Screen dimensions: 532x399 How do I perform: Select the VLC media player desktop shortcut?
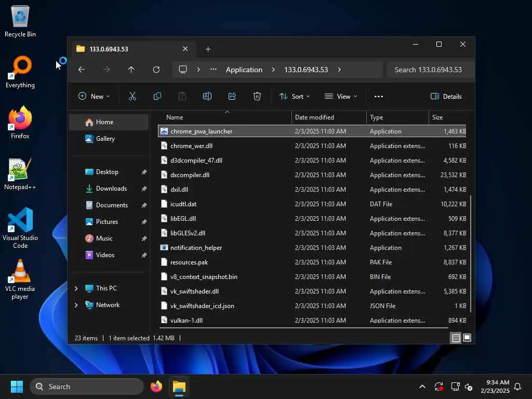[20, 280]
